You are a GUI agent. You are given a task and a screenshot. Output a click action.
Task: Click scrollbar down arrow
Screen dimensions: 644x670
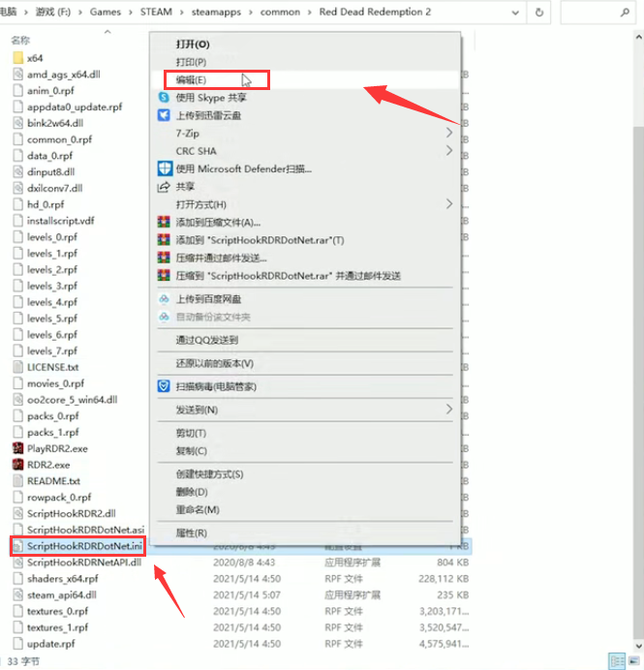(638, 646)
